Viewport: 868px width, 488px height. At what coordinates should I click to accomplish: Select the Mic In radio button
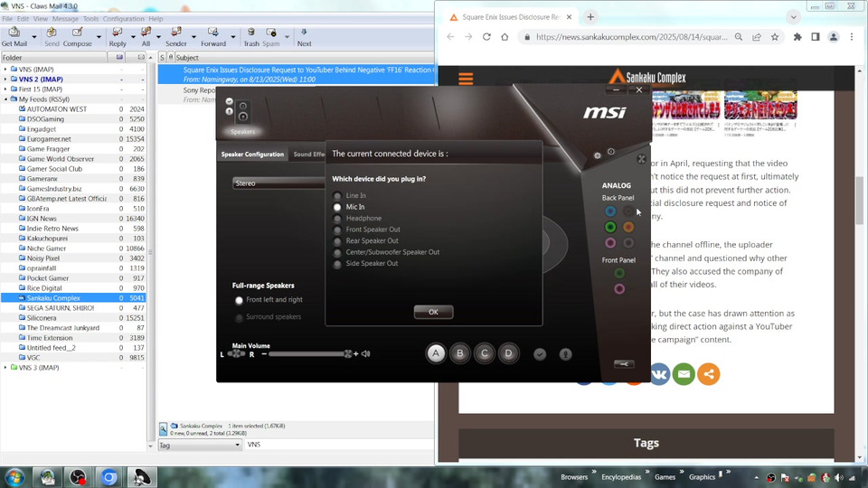tap(337, 207)
